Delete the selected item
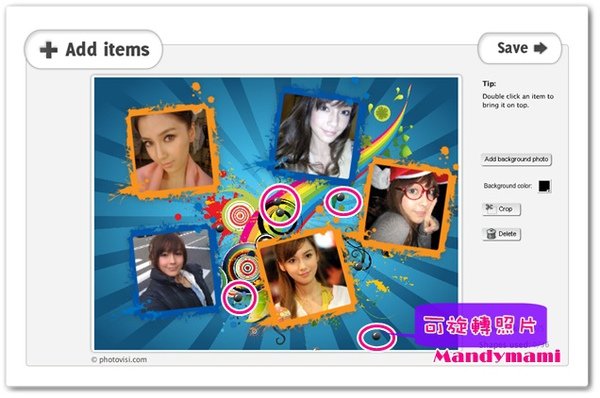The width and height of the screenshot is (600, 398). point(502,234)
